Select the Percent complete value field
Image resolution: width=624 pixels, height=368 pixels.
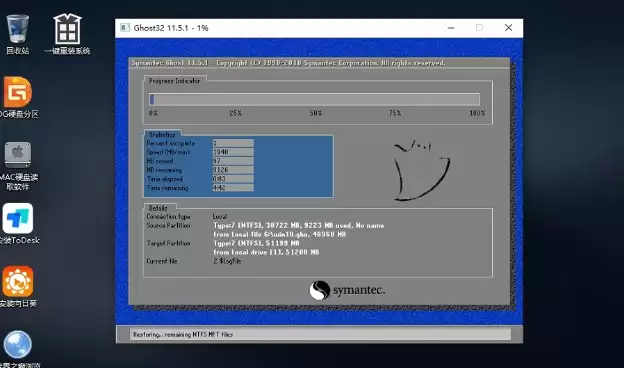point(233,143)
